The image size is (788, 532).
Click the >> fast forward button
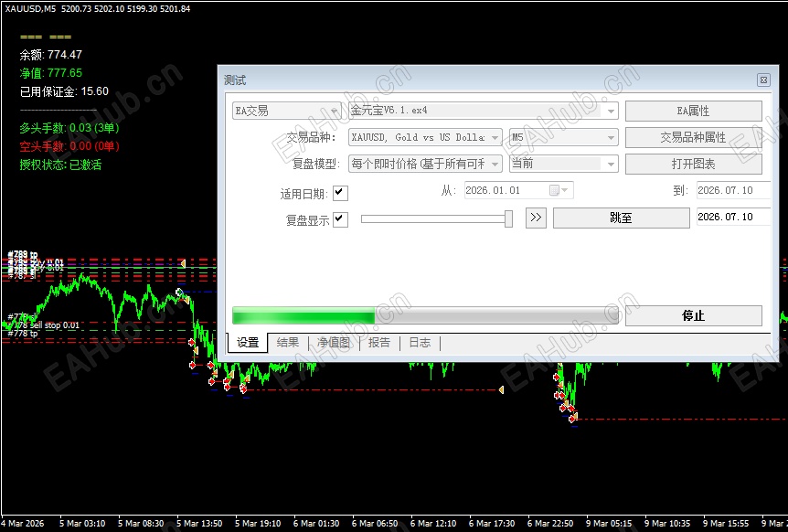pos(537,218)
